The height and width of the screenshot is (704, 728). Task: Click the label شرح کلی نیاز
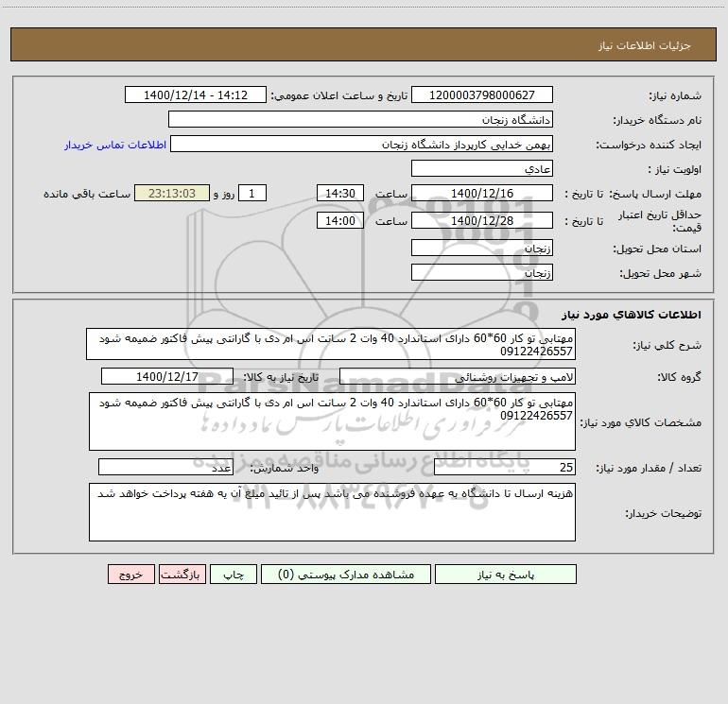(667, 345)
